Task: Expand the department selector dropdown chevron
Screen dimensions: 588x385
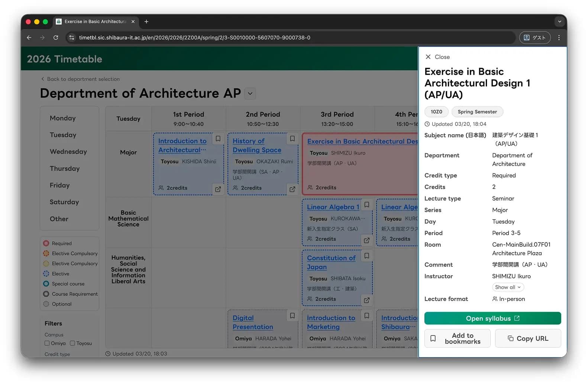Action: pos(250,94)
